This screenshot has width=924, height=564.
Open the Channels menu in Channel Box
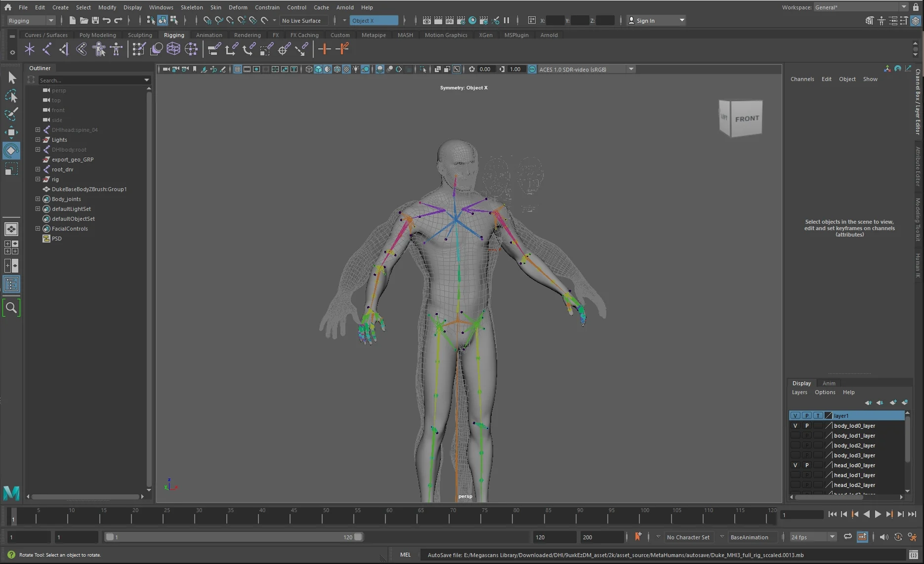802,79
